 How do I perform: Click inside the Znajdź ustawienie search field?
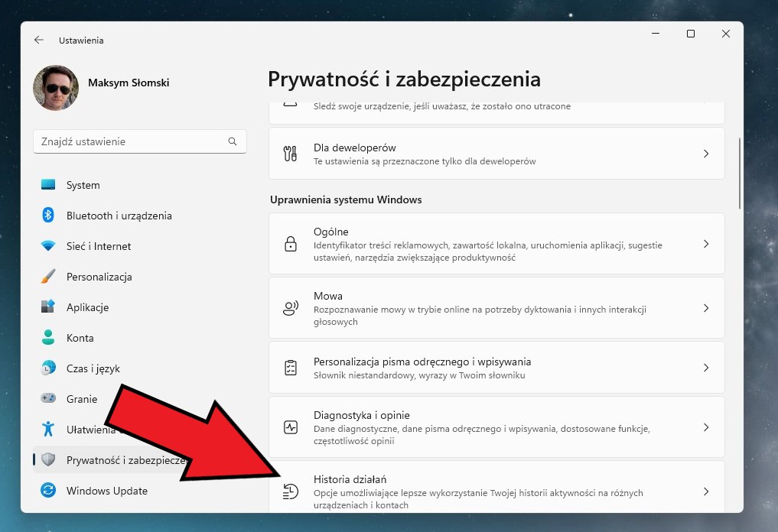tap(130, 141)
